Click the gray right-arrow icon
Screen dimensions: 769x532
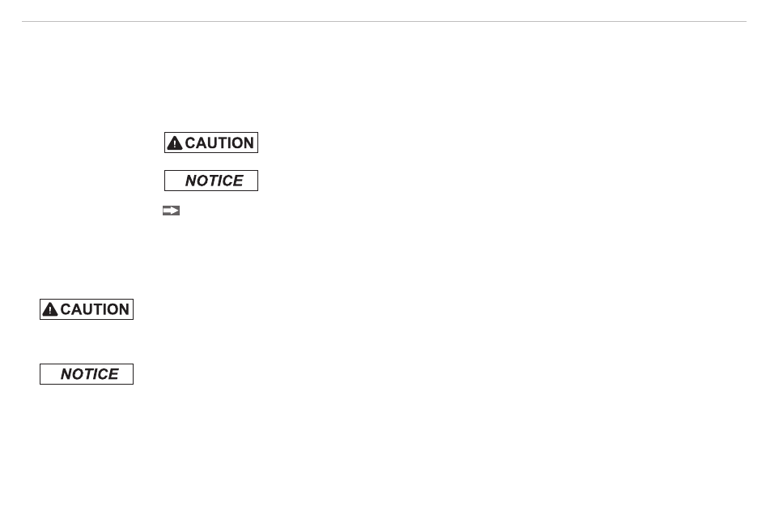click(171, 211)
